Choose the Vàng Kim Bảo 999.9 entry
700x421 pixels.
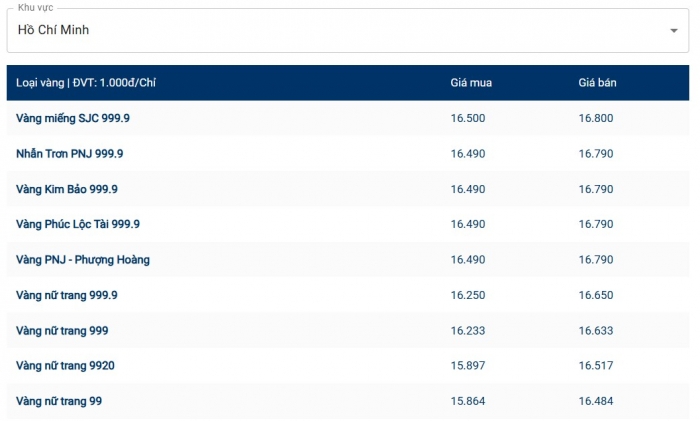67,189
